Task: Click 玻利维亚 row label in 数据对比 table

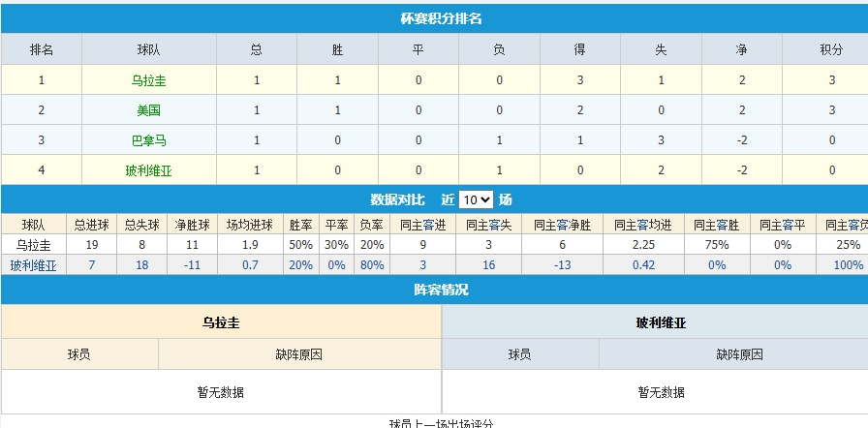Action: (x=33, y=264)
